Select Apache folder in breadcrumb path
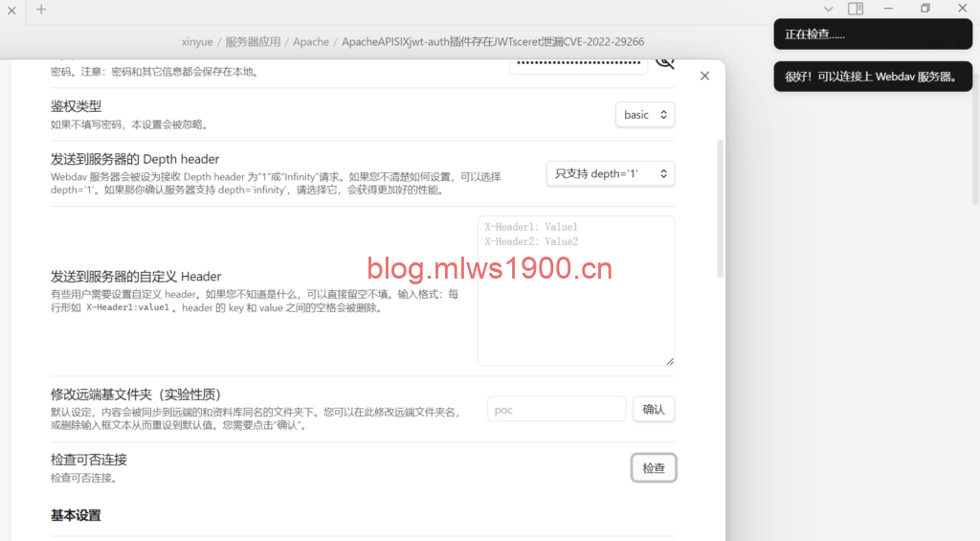 [311, 42]
